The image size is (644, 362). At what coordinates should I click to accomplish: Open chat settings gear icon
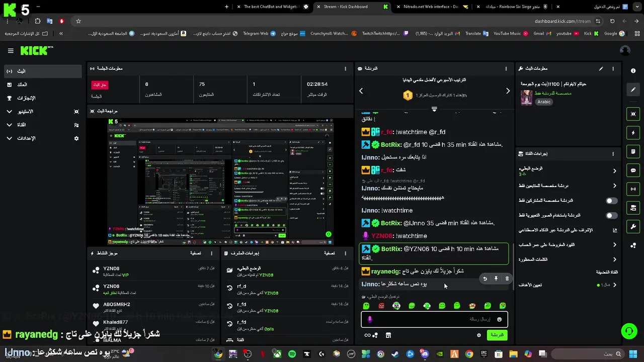[x=479, y=335]
